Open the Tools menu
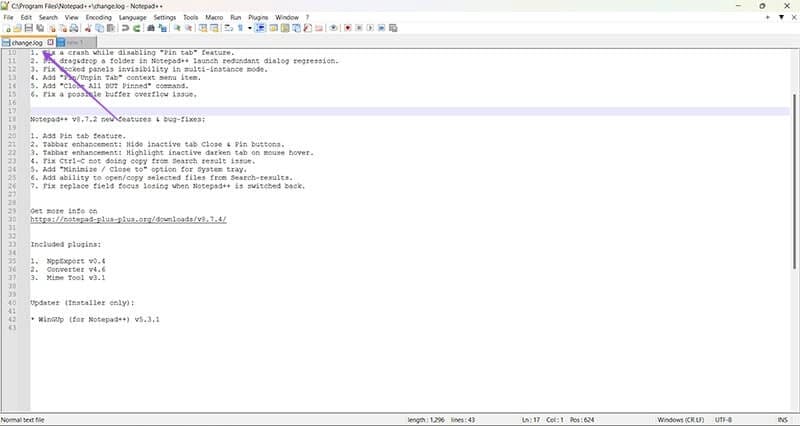 tap(191, 17)
